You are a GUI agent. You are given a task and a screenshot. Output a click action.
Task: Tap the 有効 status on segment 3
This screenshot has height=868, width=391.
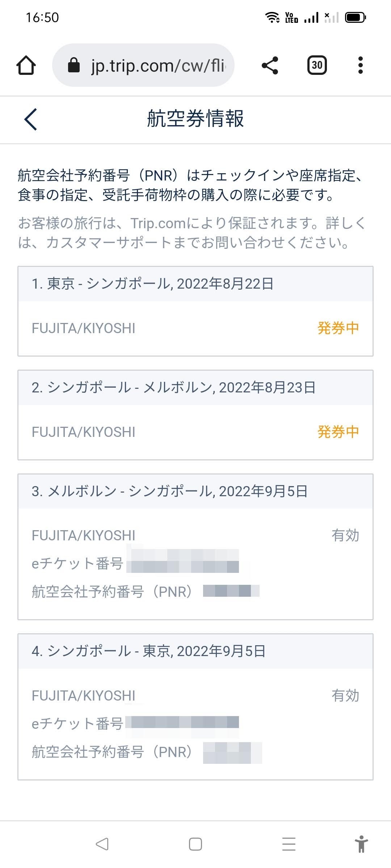pos(345,536)
